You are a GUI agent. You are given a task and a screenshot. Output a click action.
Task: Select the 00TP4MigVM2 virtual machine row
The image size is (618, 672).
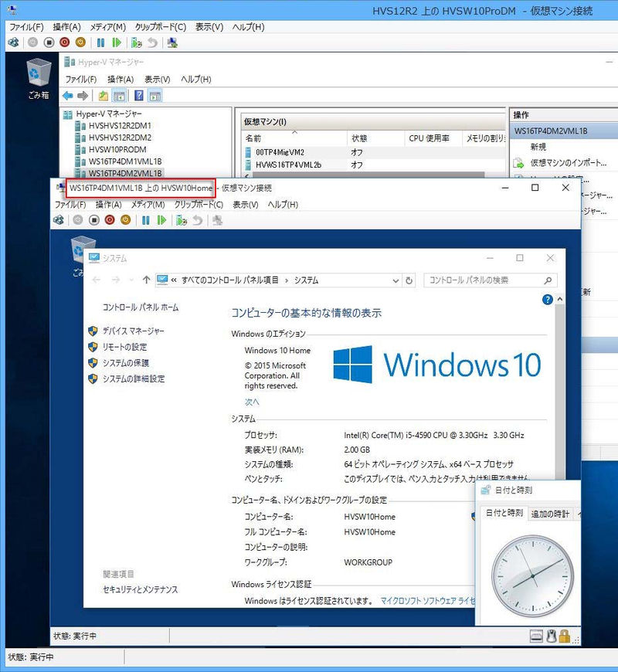374,152
